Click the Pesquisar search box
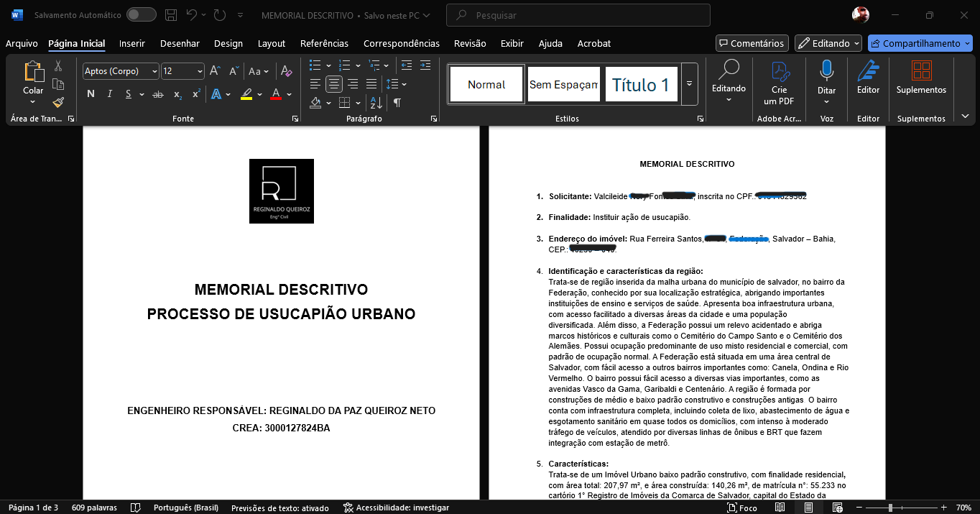 [578, 15]
